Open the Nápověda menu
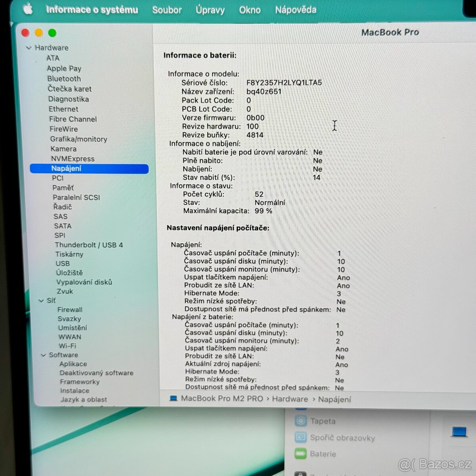This screenshot has height=476, width=476. point(295,10)
